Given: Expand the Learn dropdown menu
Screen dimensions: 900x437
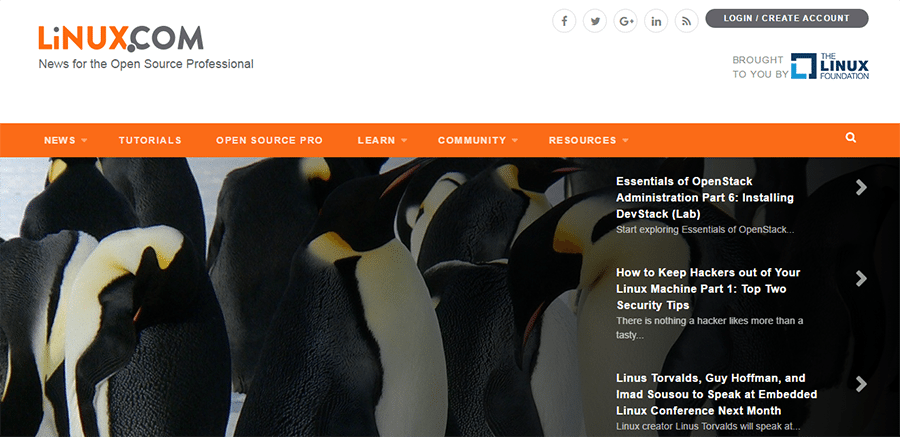Looking at the screenshot, I should click(x=382, y=141).
